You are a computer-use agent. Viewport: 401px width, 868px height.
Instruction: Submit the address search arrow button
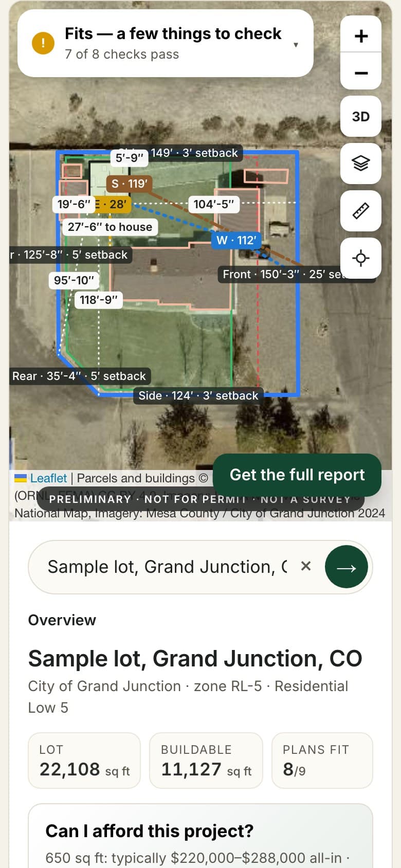347,567
